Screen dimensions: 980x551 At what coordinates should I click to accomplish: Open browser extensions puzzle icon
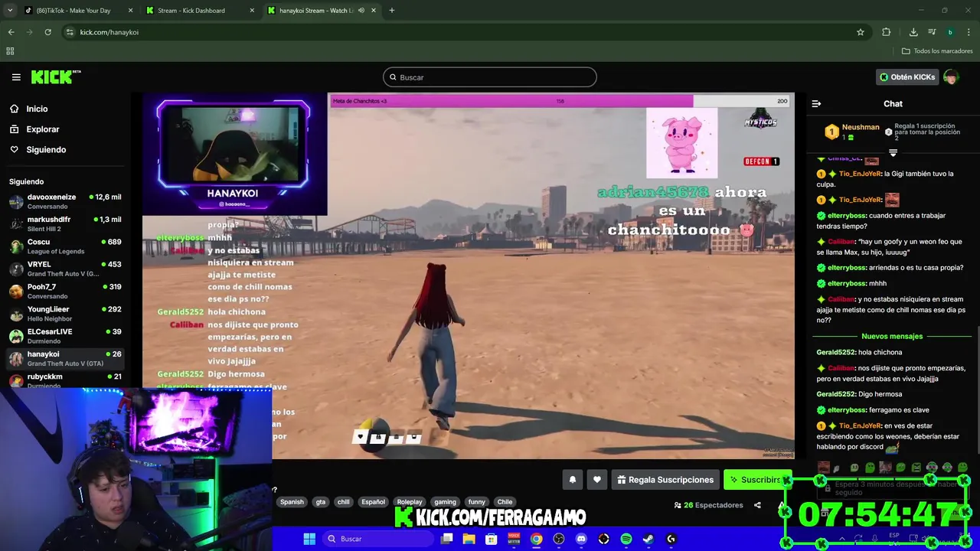click(887, 32)
